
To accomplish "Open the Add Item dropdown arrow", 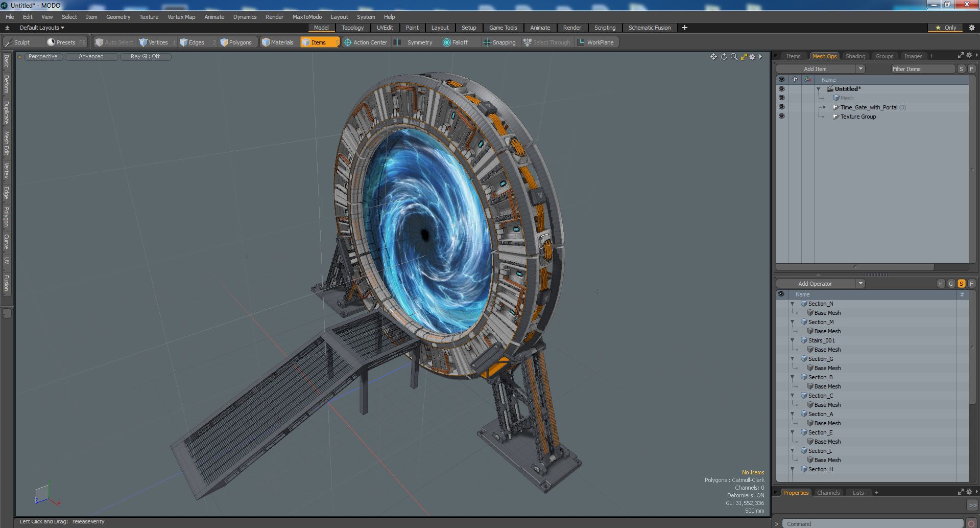I will 861,69.
